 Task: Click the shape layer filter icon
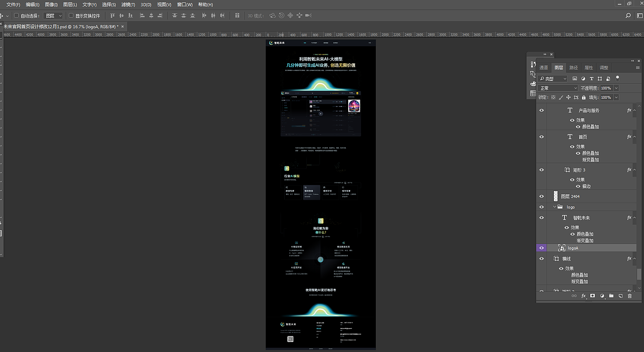(x=600, y=78)
